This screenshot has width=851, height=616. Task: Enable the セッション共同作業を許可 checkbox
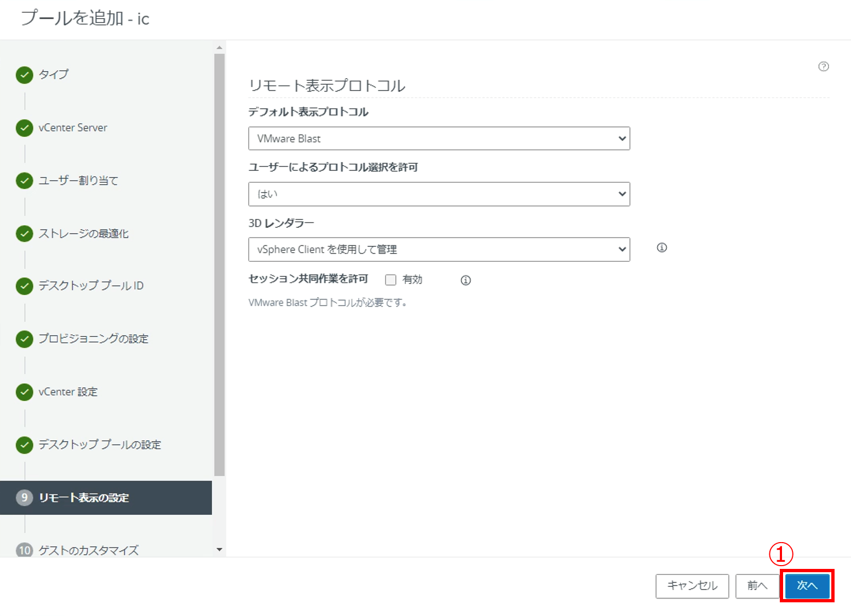[x=390, y=280]
